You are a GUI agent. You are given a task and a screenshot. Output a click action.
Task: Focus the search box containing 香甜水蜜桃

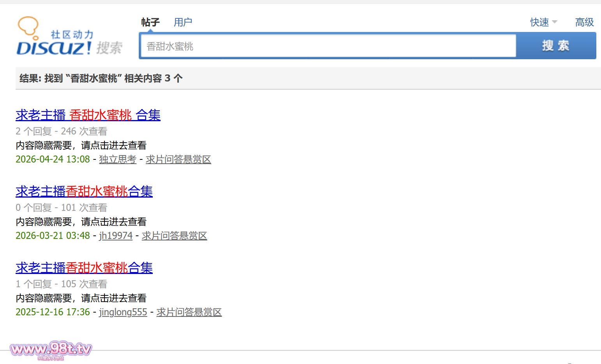coord(327,46)
